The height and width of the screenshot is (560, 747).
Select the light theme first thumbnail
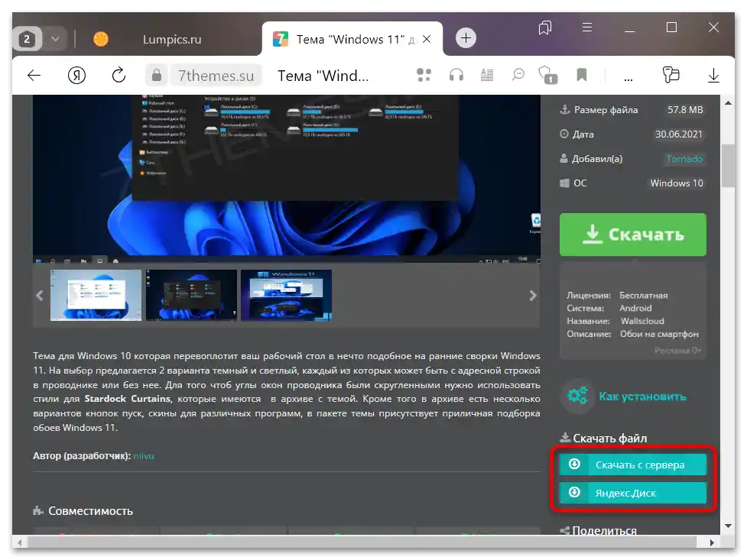coord(96,295)
